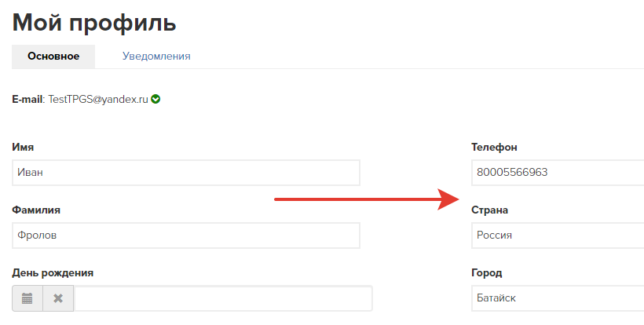
Task: Clear the birthday date with X icon
Action: pos(58,298)
